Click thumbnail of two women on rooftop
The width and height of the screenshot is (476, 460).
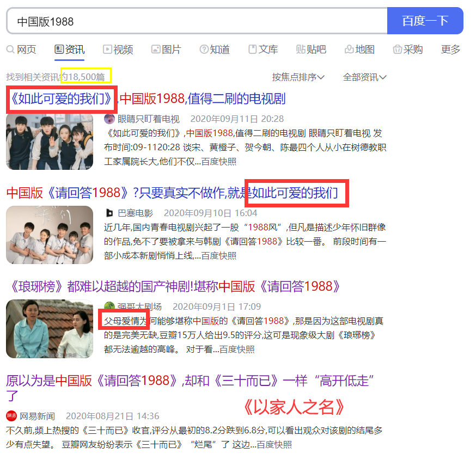pyautogui.click(x=50, y=329)
